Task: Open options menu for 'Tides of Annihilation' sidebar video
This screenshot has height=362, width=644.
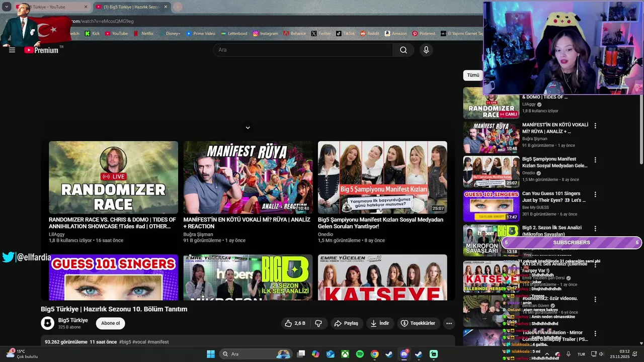Action: point(595,333)
